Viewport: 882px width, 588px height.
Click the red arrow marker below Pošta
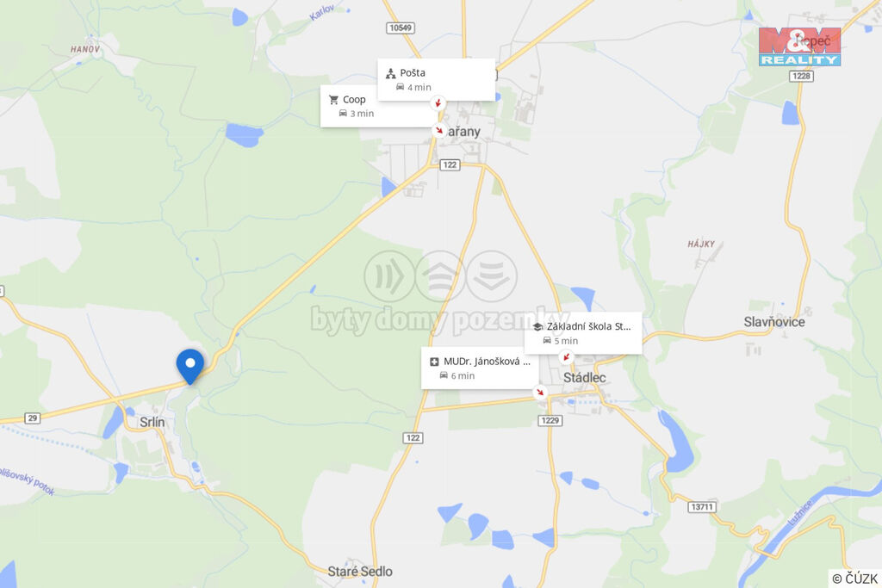(x=438, y=102)
